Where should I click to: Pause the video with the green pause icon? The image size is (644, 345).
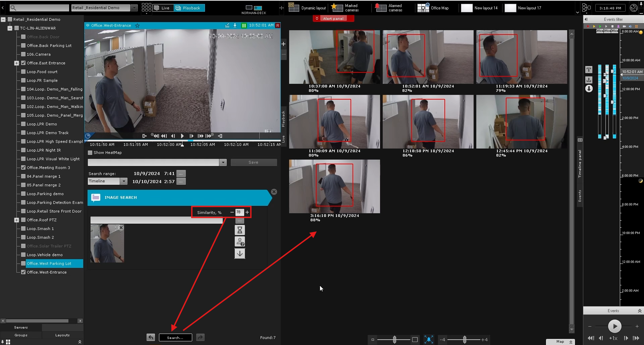(244, 25)
